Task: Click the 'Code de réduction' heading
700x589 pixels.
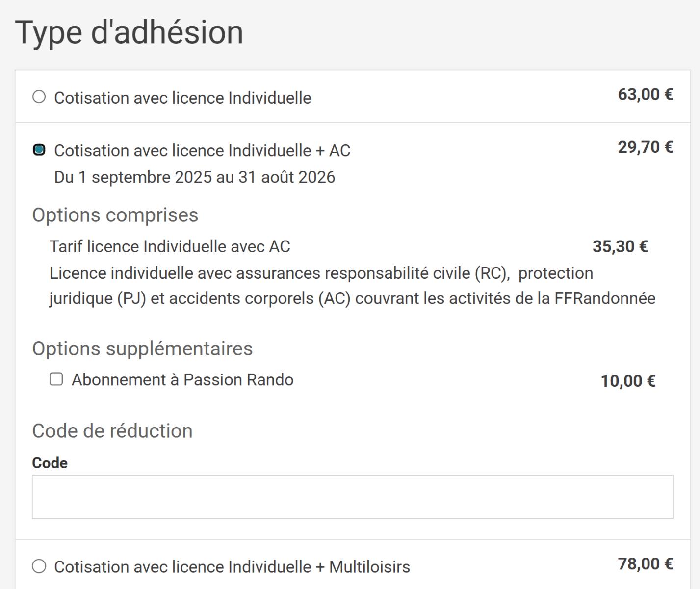Action: click(112, 431)
